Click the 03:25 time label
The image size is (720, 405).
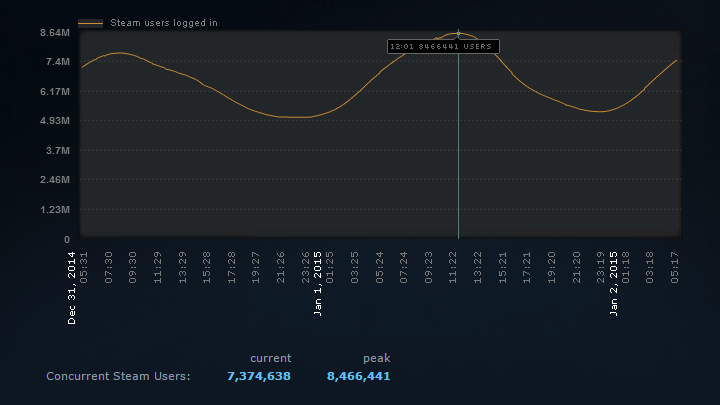(x=354, y=267)
